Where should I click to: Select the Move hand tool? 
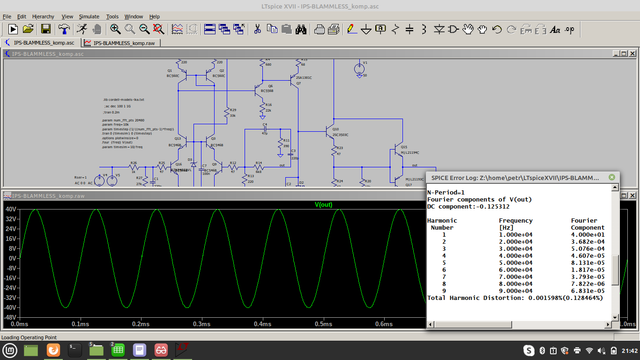click(468, 29)
